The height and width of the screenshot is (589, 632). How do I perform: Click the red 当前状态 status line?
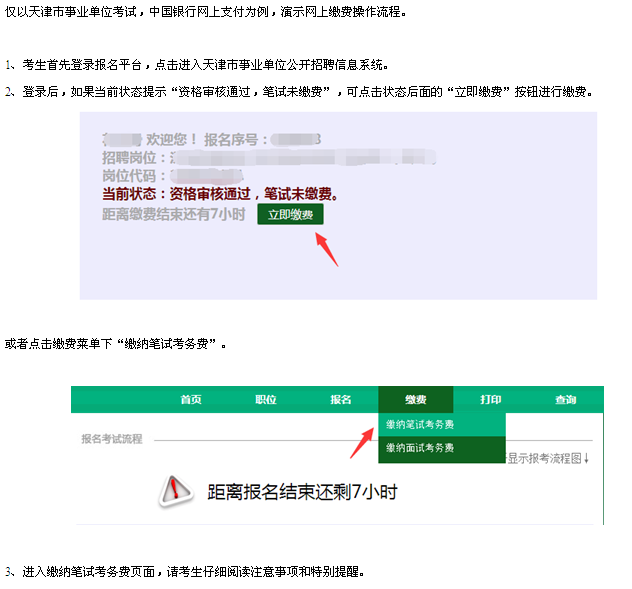pos(220,194)
